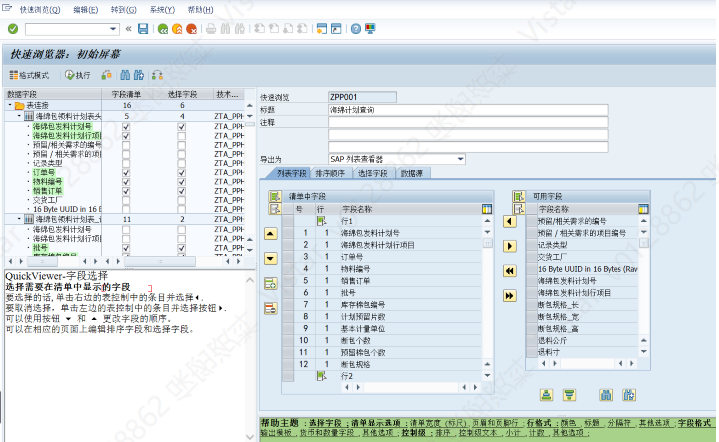Image resolution: width=719 pixels, height=442 pixels.
Task: Uncheck 选择字段 box for 海绵包发料计划号
Action: [182, 127]
